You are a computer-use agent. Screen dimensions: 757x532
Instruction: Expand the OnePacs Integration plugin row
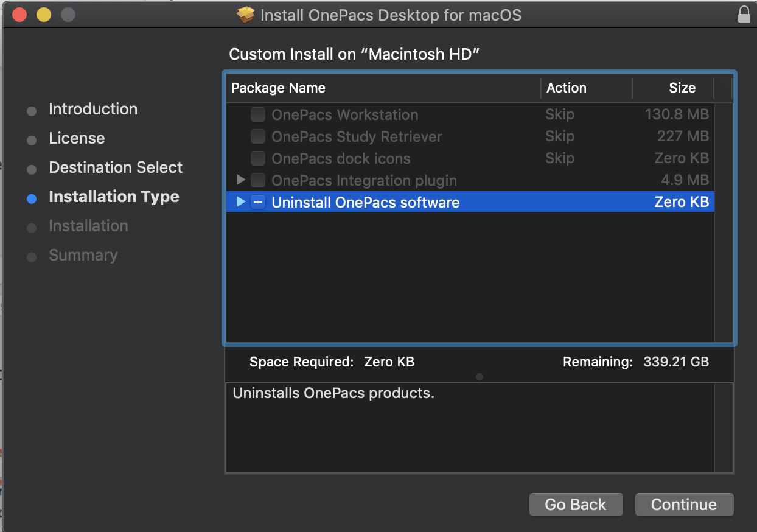[240, 180]
